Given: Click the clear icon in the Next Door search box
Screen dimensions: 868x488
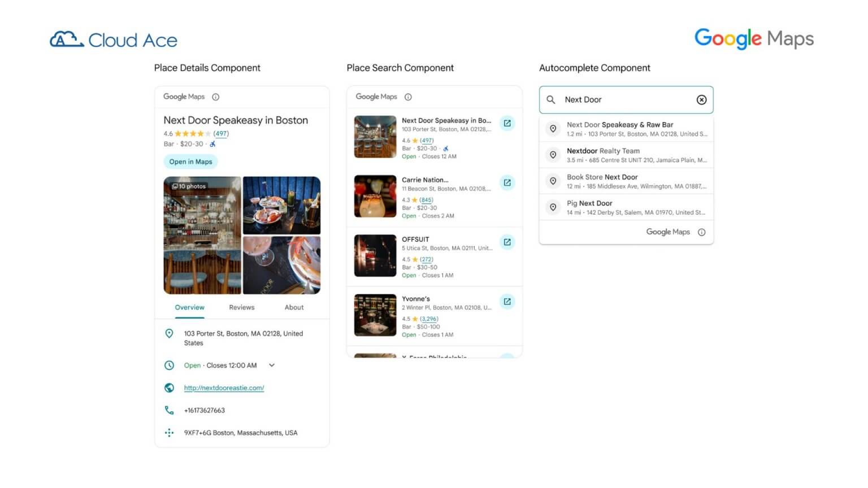Looking at the screenshot, I should [x=701, y=99].
